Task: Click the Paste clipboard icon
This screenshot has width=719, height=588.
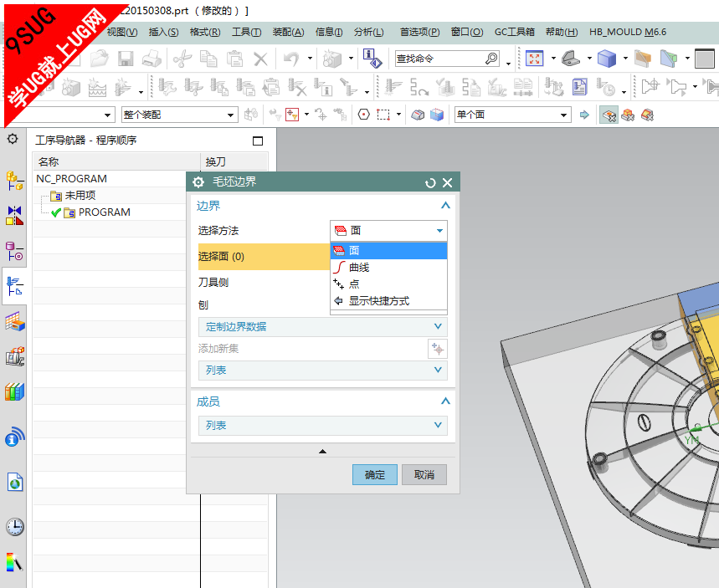Action: [x=234, y=59]
